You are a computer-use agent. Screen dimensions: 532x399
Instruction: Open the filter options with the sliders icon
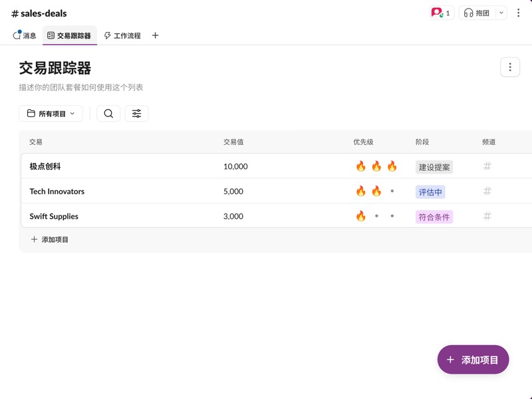[x=136, y=113]
